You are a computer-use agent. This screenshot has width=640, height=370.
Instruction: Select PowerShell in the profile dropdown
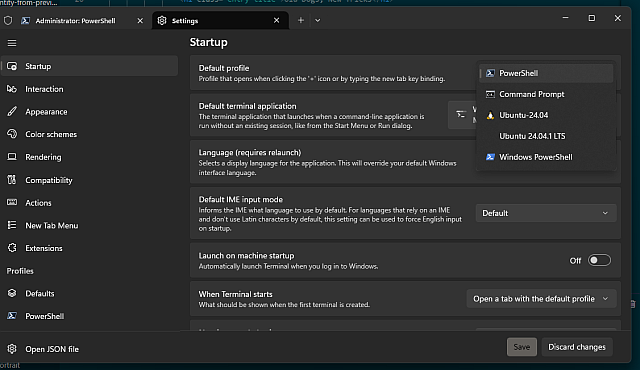[546, 73]
